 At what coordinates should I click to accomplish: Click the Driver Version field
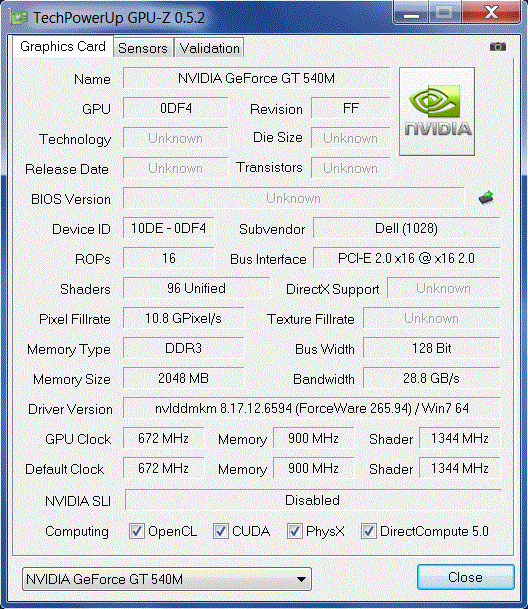312,408
